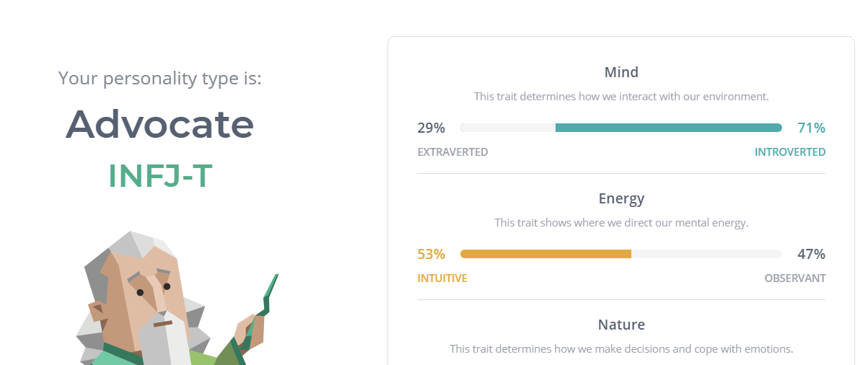Click the 'Your personality type is:' text
Viewport: 868px width, 365px height.
[160, 78]
